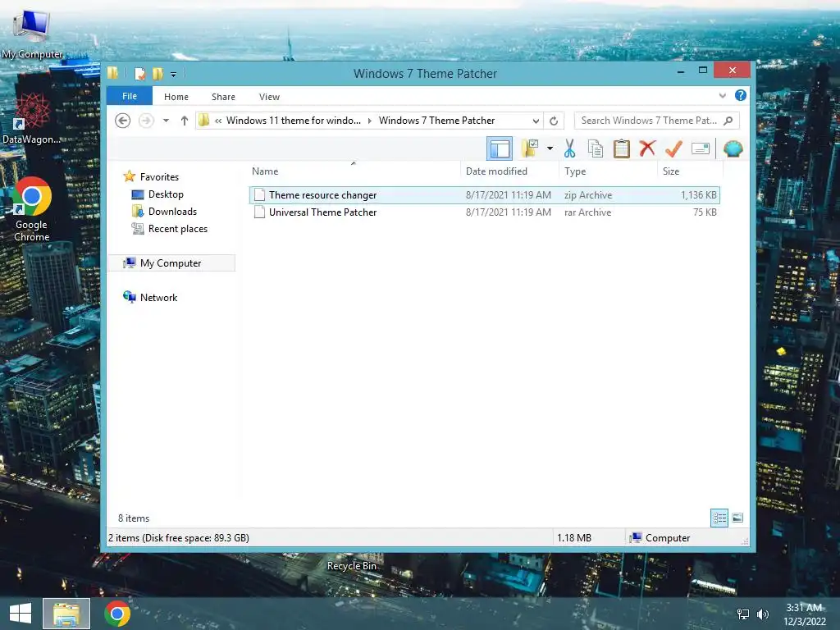The image size is (840, 630).
Task: Click the folder system icon in title bar
Action: [x=113, y=73]
